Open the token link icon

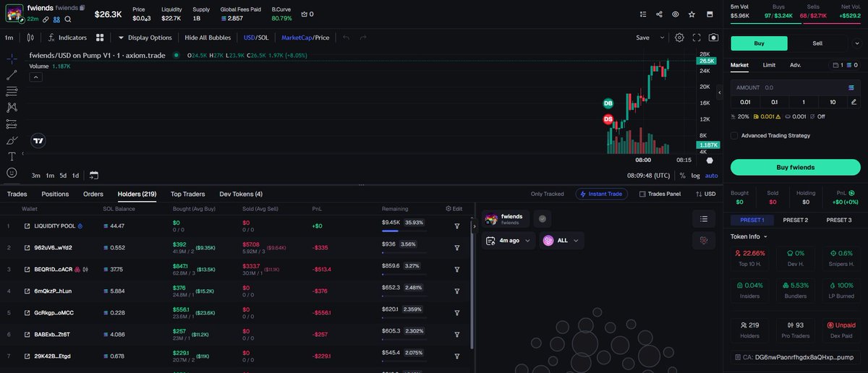[46, 20]
